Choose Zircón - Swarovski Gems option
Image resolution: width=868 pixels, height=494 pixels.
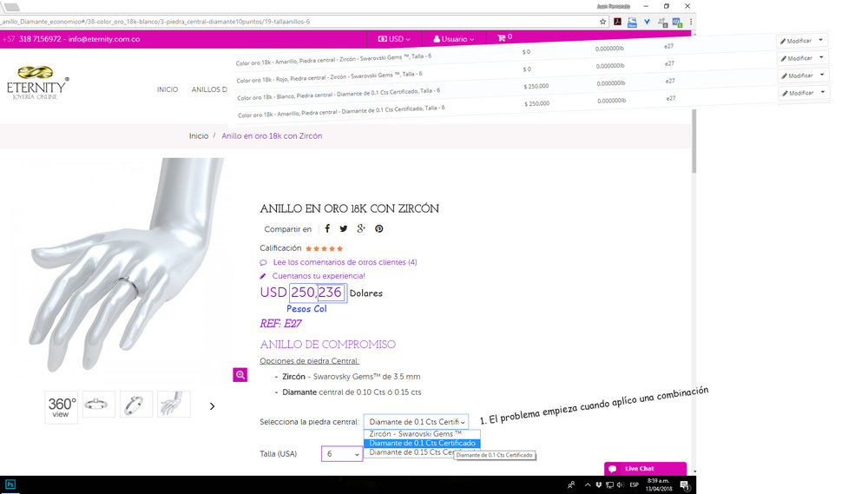(422, 433)
